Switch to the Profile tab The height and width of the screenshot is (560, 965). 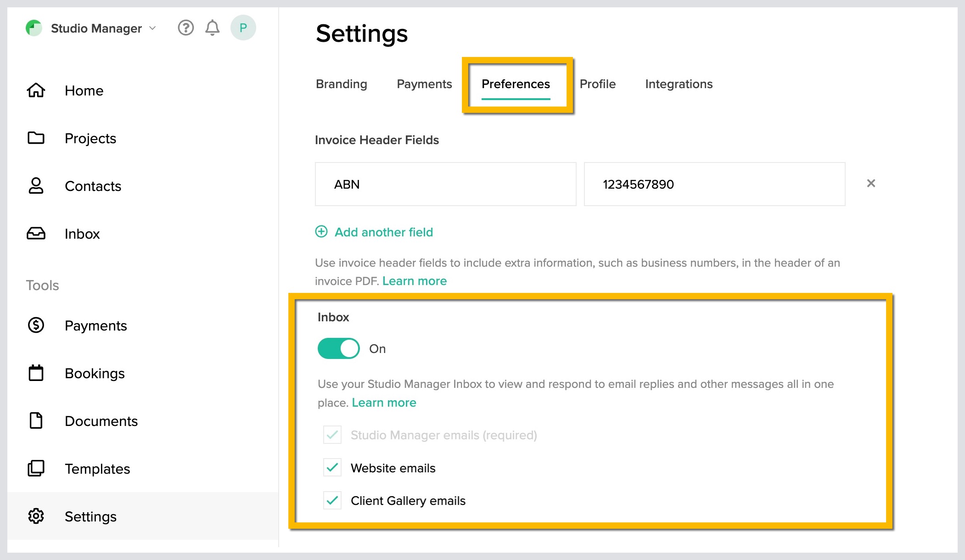[x=597, y=84]
